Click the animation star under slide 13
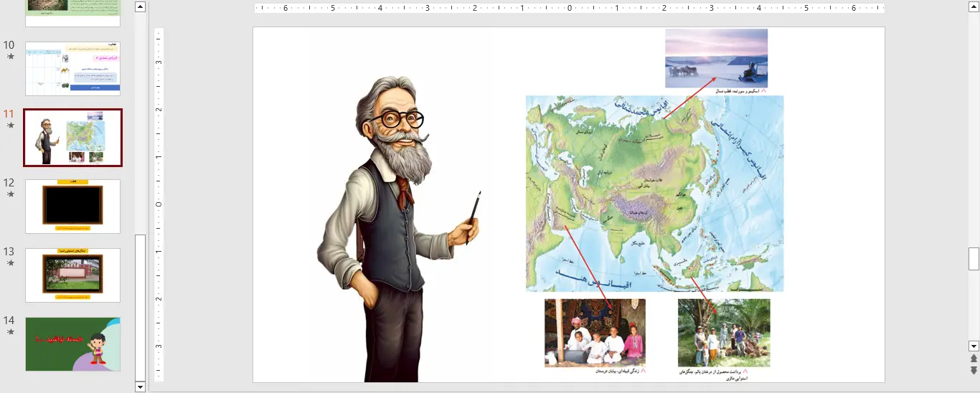 click(10, 263)
